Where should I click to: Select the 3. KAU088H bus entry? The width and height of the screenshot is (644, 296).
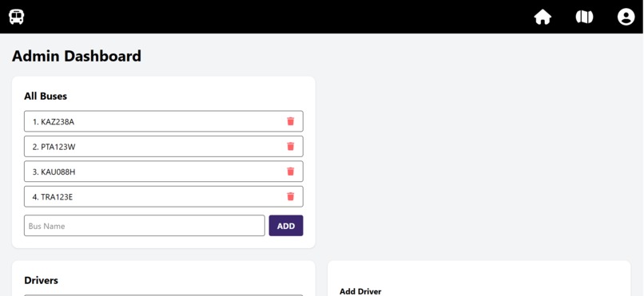[x=164, y=172]
